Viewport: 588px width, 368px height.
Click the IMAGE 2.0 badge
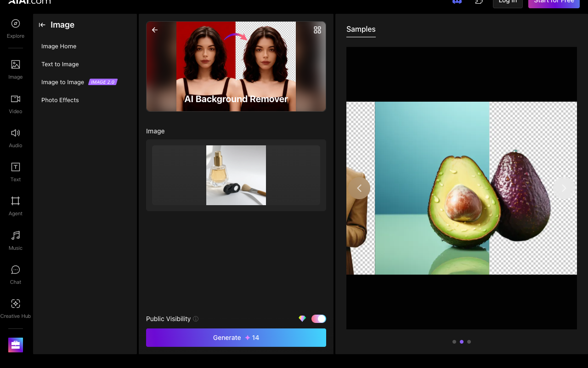103,82
